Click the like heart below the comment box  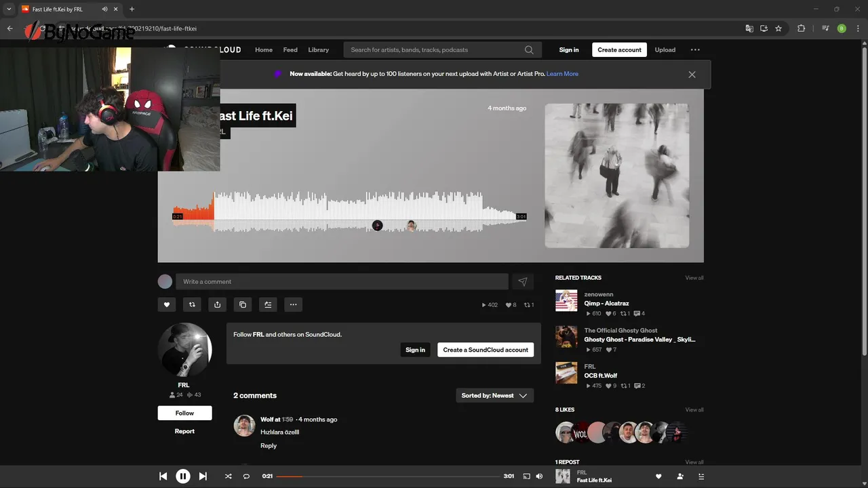[167, 304]
